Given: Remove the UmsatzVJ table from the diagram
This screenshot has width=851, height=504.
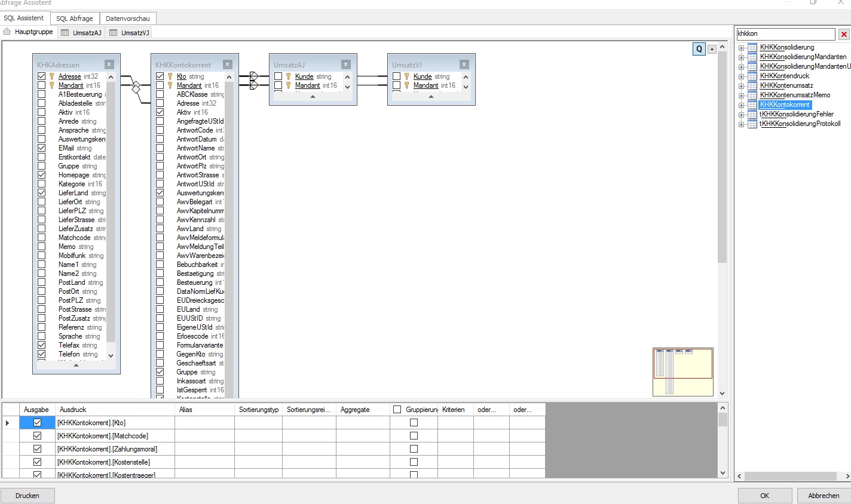Looking at the screenshot, I should [x=464, y=64].
